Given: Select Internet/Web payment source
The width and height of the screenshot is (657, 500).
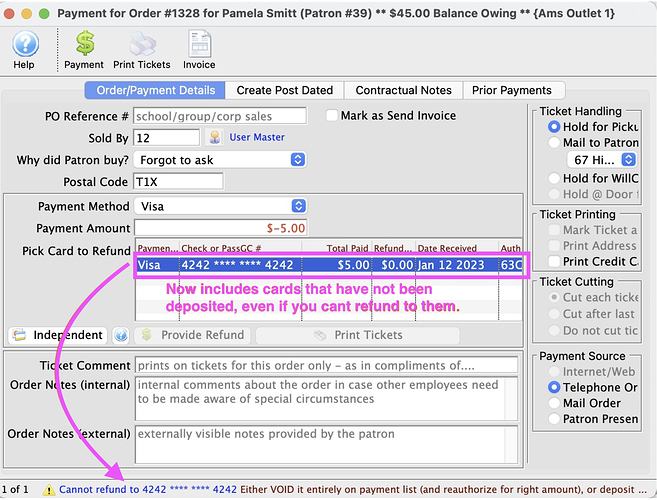Looking at the screenshot, I should (554, 371).
